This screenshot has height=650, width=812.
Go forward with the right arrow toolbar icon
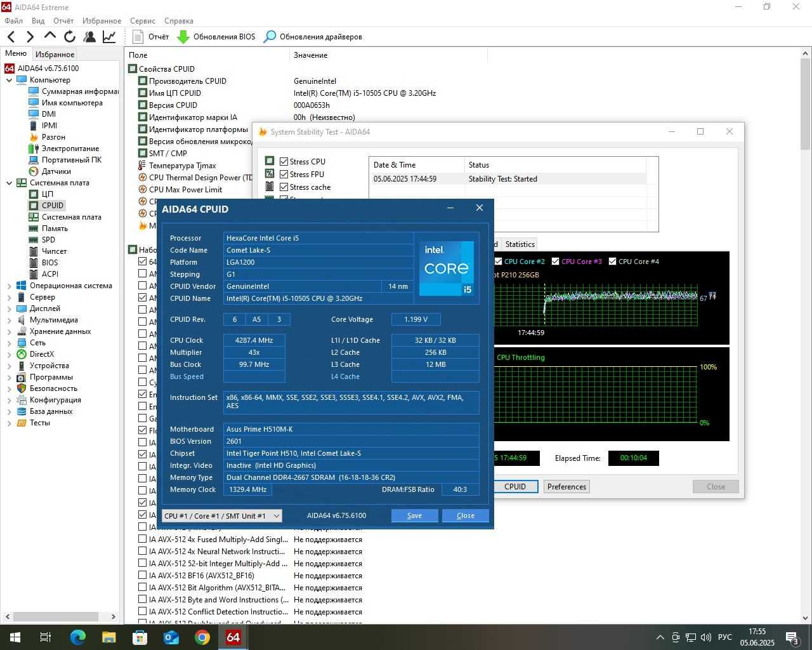tap(30, 37)
